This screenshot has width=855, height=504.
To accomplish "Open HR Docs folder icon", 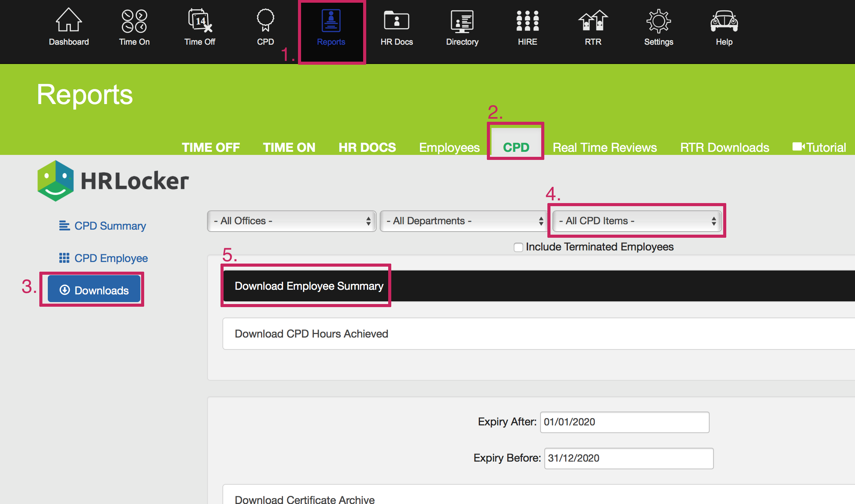I will pyautogui.click(x=396, y=21).
